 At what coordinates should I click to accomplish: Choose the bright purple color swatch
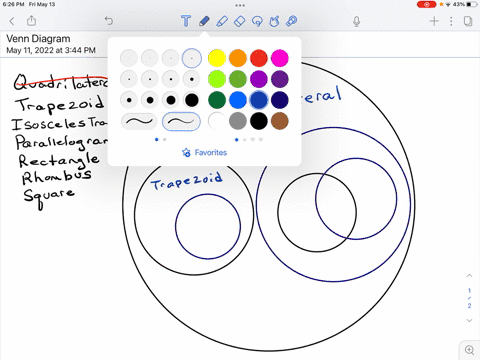click(x=259, y=79)
